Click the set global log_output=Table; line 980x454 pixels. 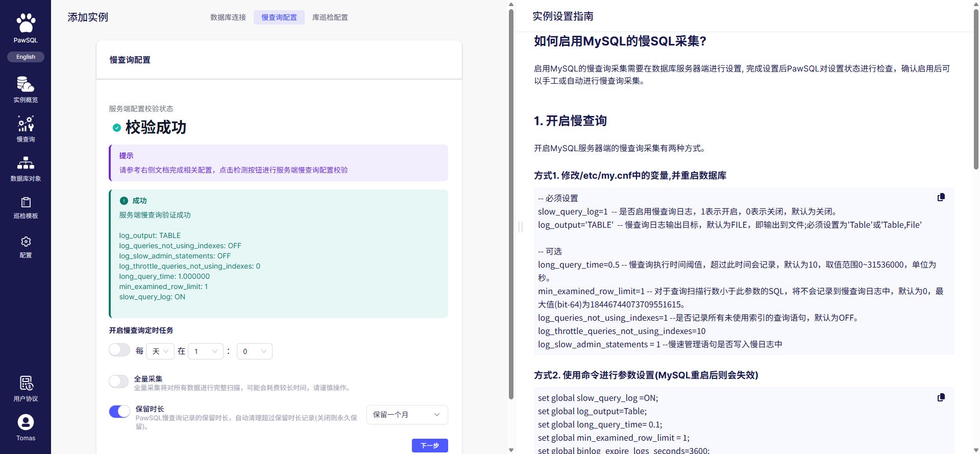pos(592,411)
